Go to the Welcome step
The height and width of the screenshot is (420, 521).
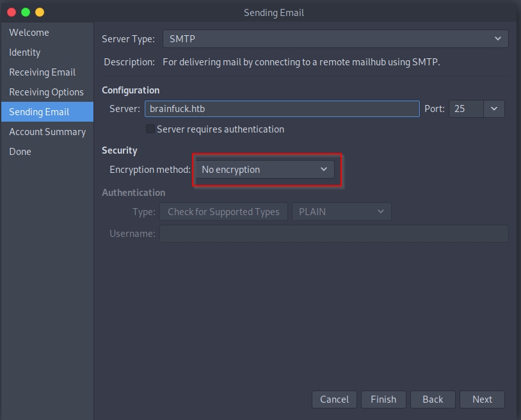(29, 33)
